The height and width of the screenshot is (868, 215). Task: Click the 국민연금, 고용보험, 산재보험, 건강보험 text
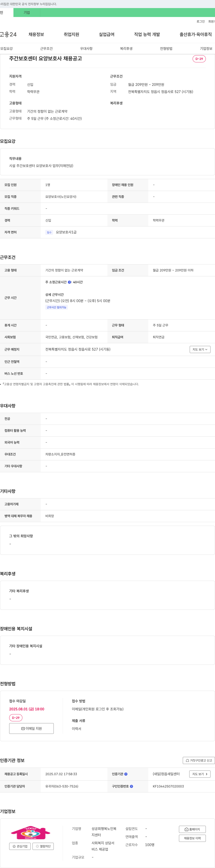(71, 337)
